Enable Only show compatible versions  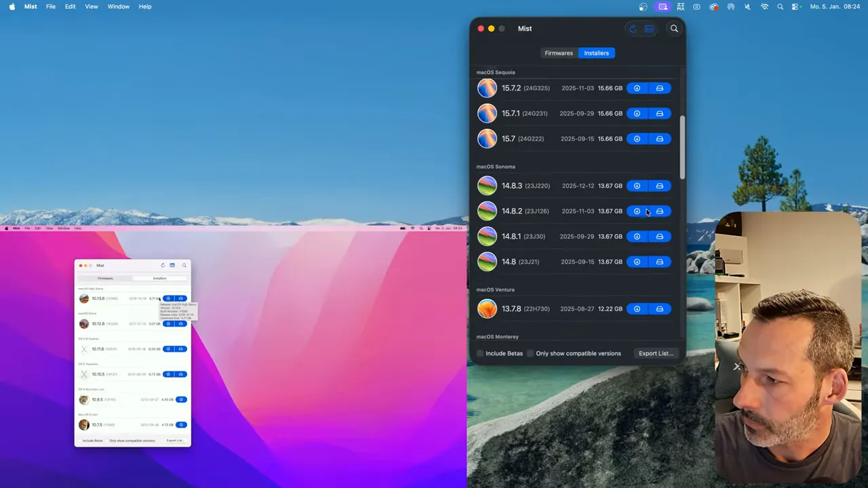click(x=530, y=353)
